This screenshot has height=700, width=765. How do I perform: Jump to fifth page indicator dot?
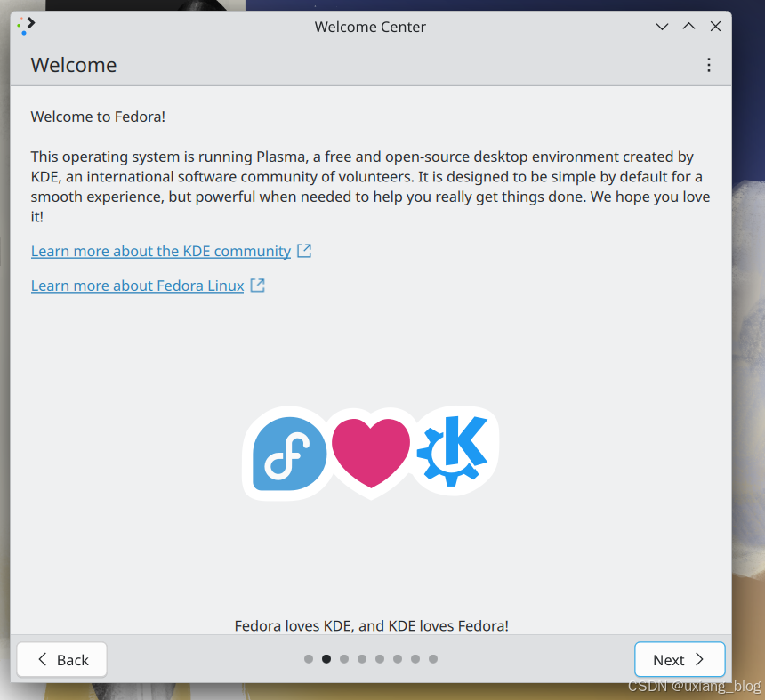380,659
